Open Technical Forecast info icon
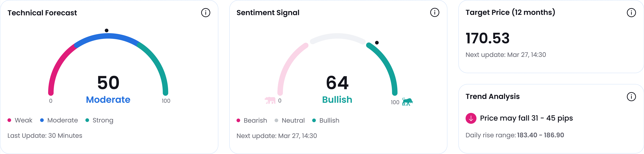This screenshot has width=644, height=154. pos(205,13)
